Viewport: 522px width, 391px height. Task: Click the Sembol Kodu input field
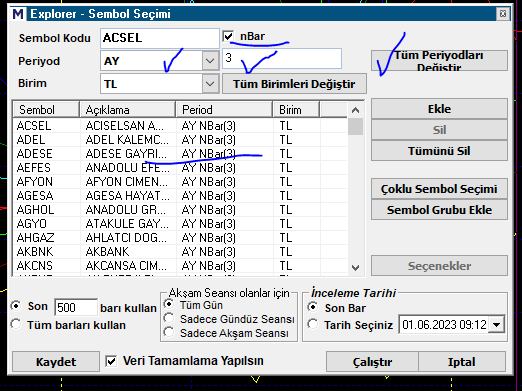160,38
